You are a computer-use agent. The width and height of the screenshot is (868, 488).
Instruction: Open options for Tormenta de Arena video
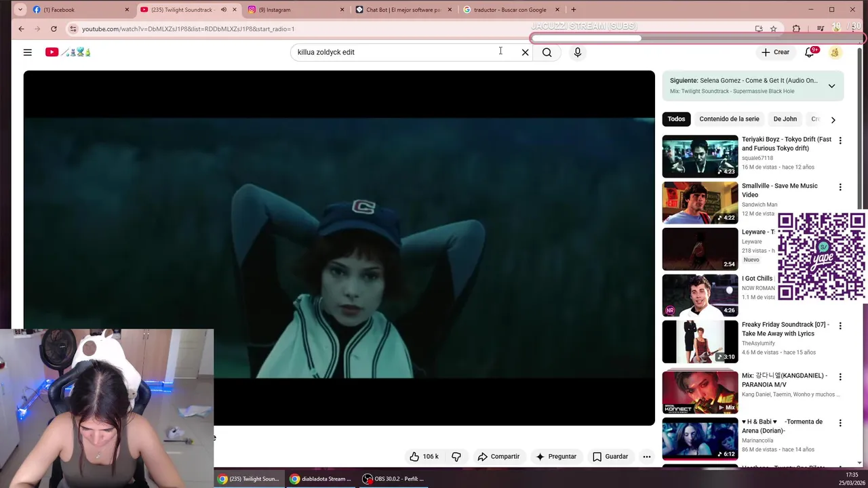click(x=840, y=423)
